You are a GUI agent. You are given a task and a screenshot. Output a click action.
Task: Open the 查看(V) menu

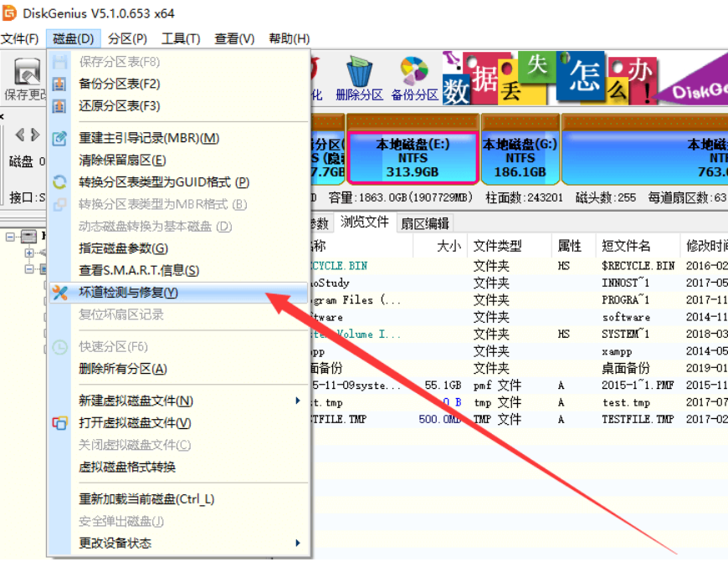(x=234, y=38)
